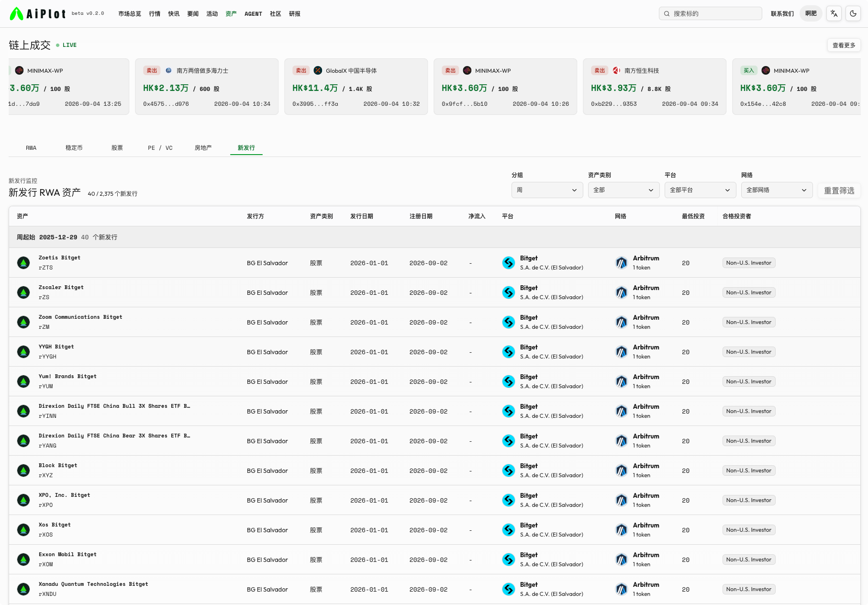
Task: Open 研报 navigation item
Action: [x=295, y=14]
